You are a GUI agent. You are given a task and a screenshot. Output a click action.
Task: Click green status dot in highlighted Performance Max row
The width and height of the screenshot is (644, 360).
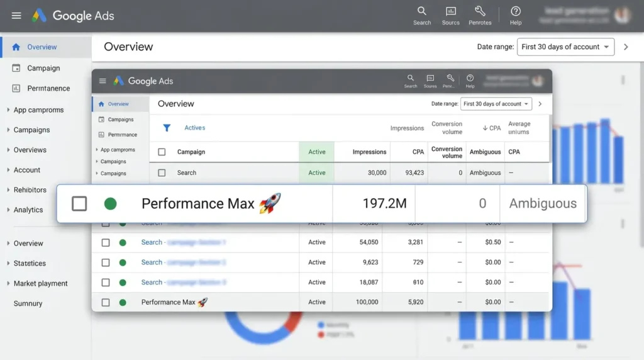point(111,203)
